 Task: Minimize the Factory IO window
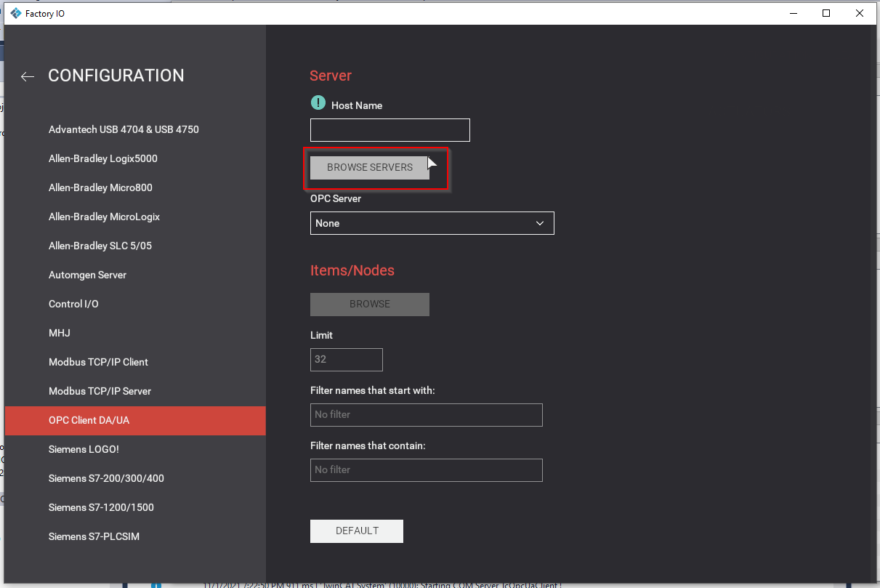click(793, 13)
